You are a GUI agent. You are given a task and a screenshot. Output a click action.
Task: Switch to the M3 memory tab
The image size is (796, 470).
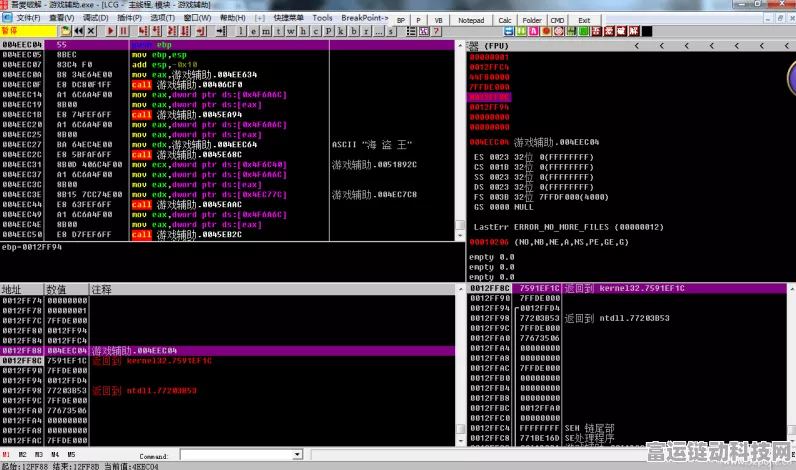[39, 454]
